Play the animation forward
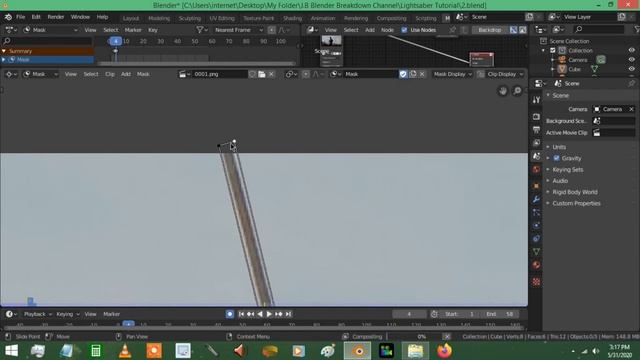Screen dimensions: 640x360 point(269,314)
